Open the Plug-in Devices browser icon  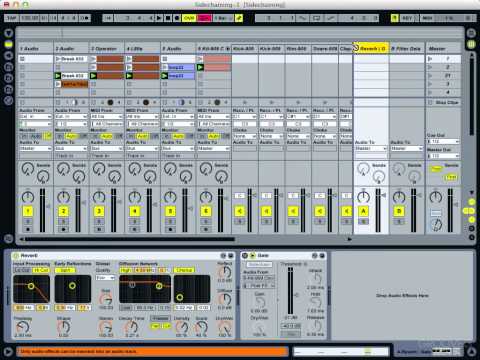coord(8,56)
